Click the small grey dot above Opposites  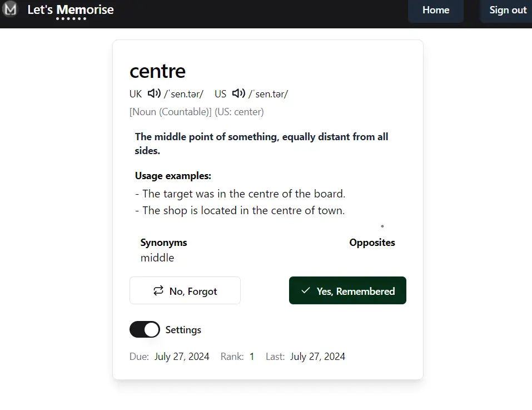point(382,226)
